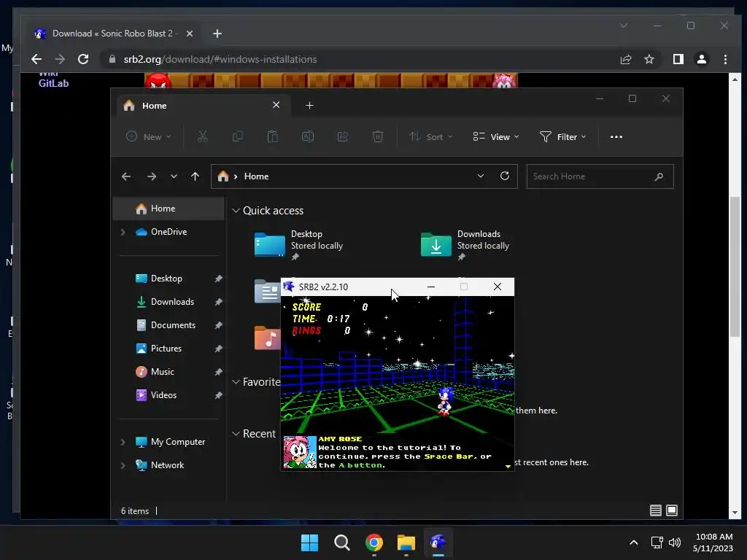This screenshot has width=747, height=560.
Task: Open Windows Start menu
Action: click(309, 542)
